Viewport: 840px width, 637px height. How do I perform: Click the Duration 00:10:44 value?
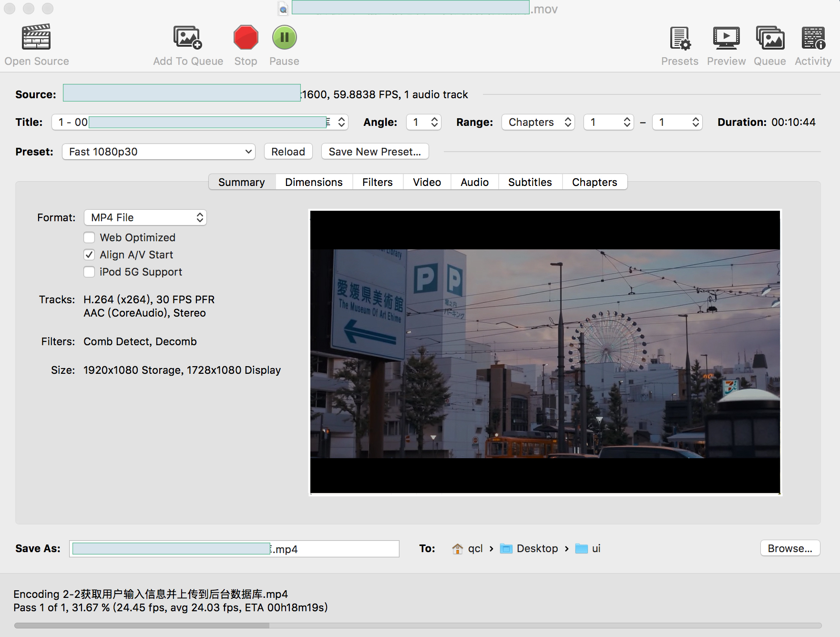click(x=793, y=122)
